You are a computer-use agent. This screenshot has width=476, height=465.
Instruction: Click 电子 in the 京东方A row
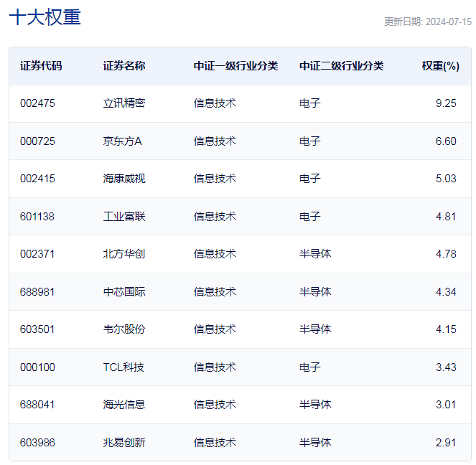(310, 141)
